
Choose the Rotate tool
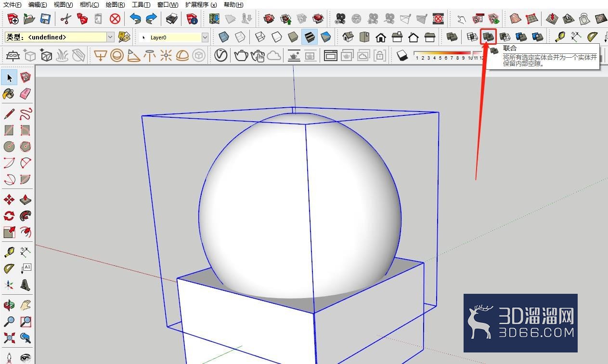tap(9, 216)
